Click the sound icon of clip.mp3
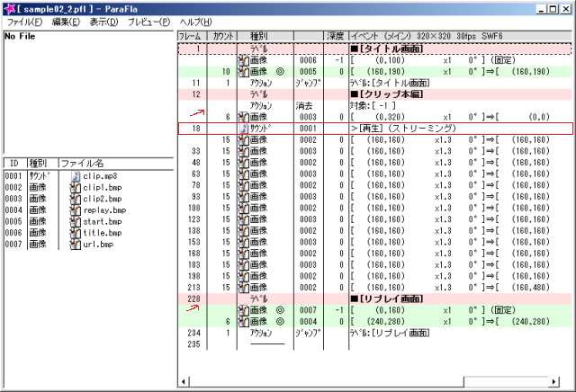576x392 pixels. (x=76, y=176)
